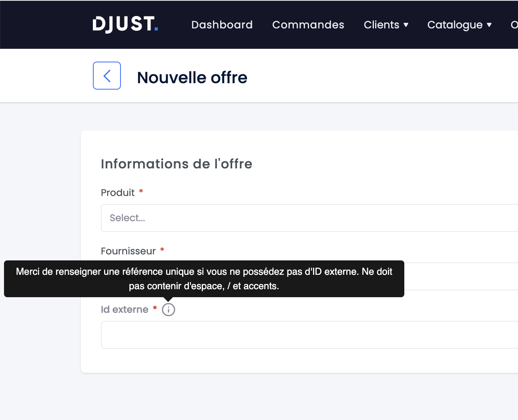Click the Nouvelle offre page title
Screen dimensions: 518x420
click(x=192, y=78)
